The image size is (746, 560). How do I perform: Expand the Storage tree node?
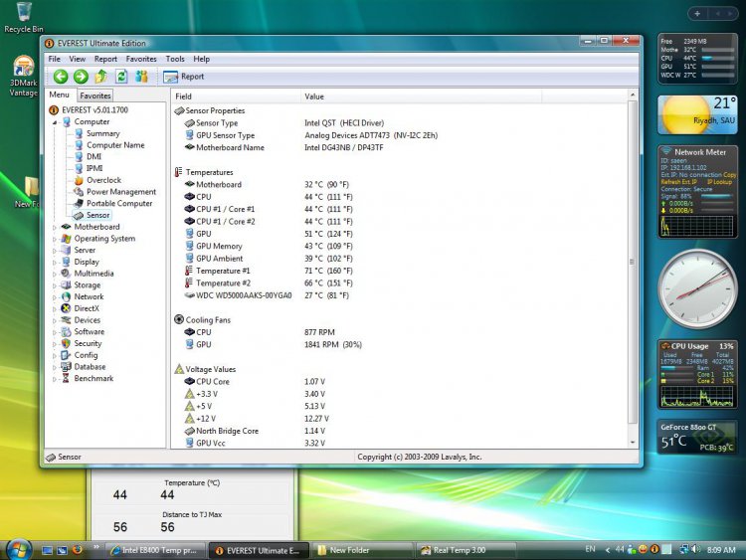tap(55, 285)
